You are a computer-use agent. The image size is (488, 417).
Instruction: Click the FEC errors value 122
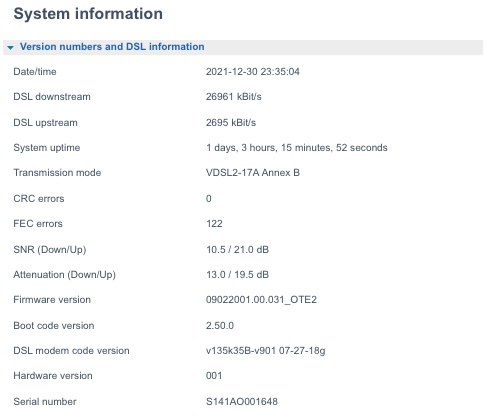coord(214,224)
